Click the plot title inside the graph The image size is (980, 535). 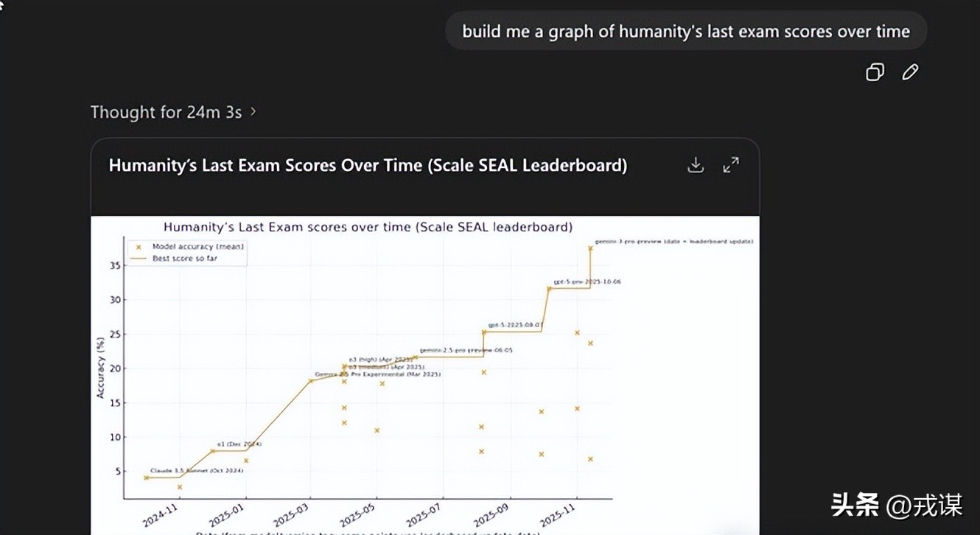coord(368,227)
